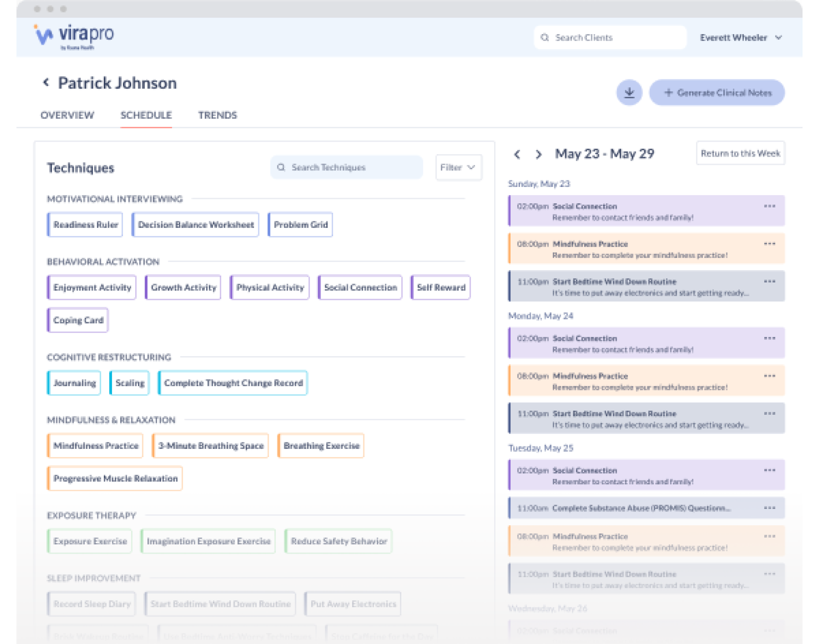This screenshot has height=644, width=819.
Task: Select the Growth Activity technique
Action: coord(183,287)
